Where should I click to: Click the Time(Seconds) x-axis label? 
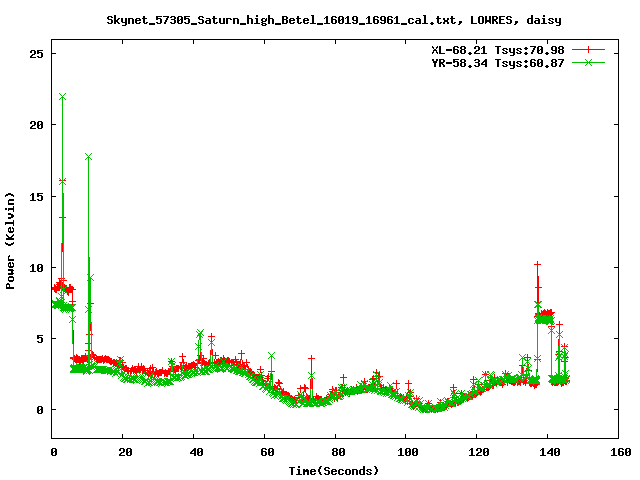[x=334, y=471]
